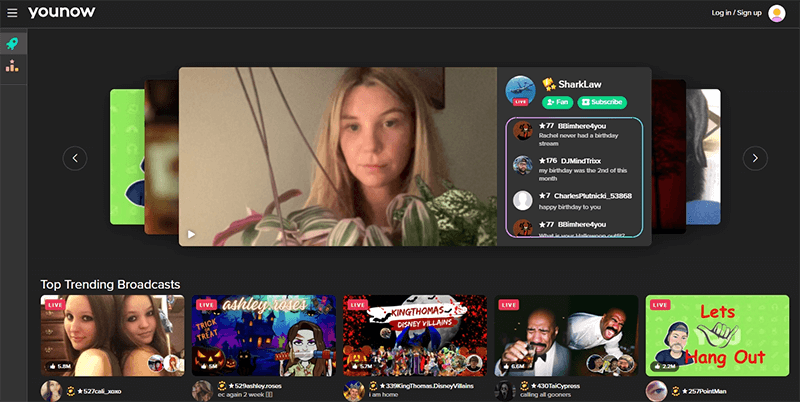Viewport: 800px width, 402px height.
Task: Open the rocket Explore sidebar icon
Action: pyautogui.click(x=12, y=43)
